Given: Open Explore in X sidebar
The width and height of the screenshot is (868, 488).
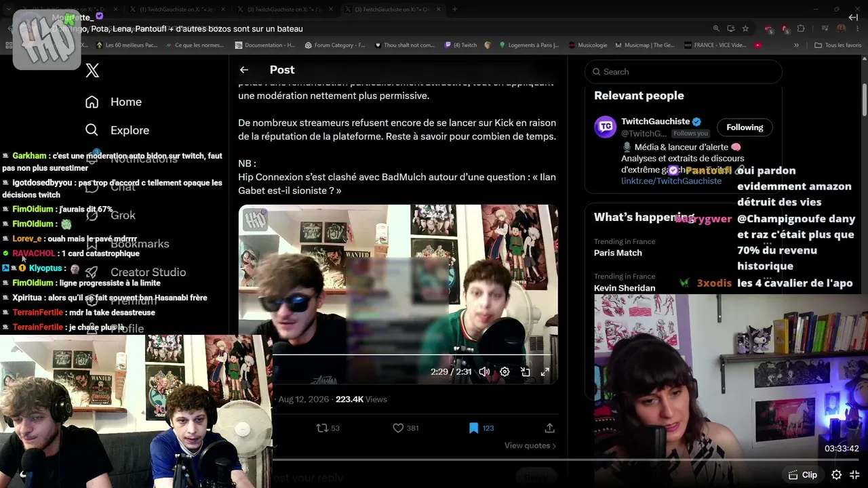Looking at the screenshot, I should coord(117,130).
